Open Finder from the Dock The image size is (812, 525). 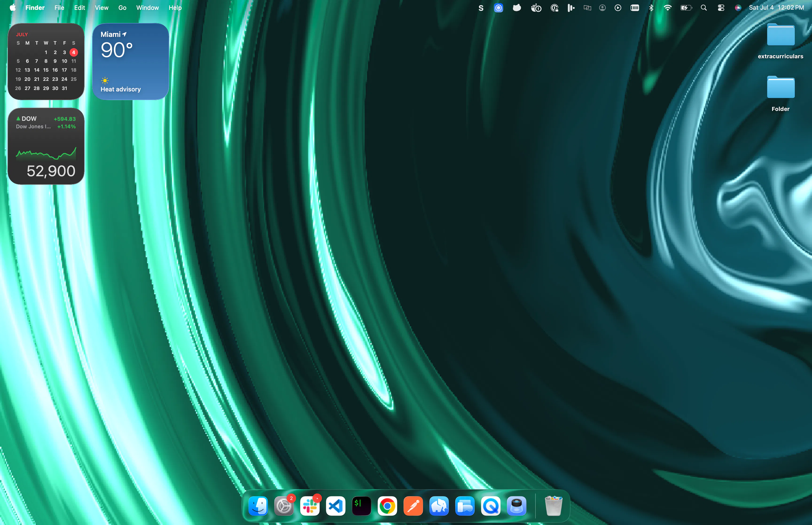click(258, 506)
